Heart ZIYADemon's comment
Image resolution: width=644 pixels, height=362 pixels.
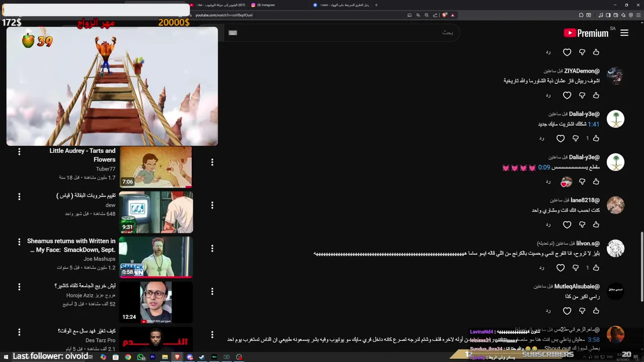click(x=567, y=95)
